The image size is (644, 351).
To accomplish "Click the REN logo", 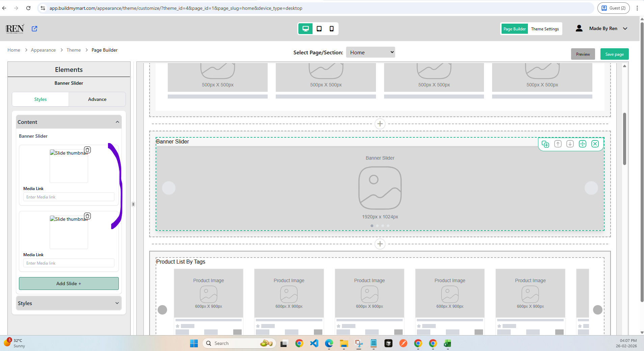I will [15, 29].
